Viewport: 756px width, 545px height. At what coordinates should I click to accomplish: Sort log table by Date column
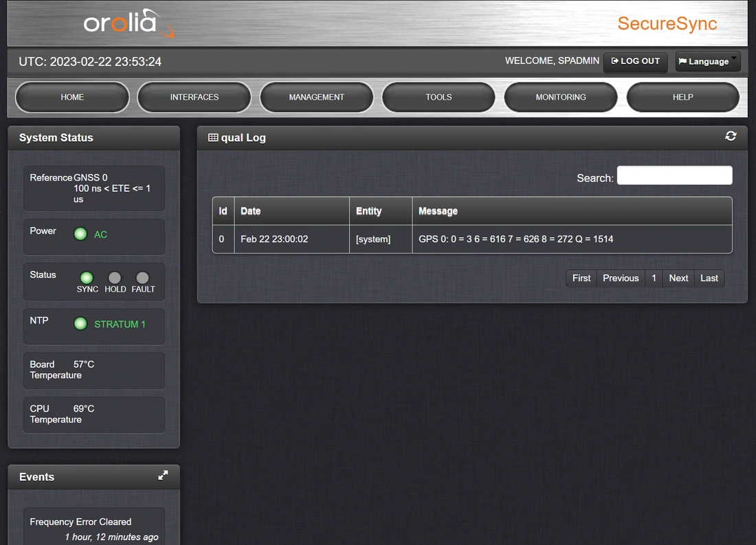291,211
